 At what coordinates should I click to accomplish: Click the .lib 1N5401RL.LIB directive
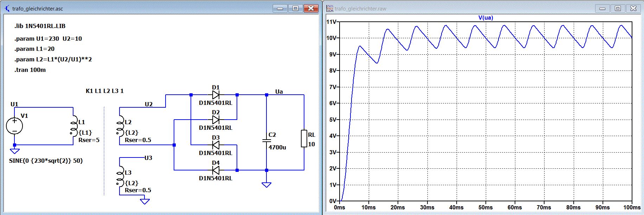point(40,26)
